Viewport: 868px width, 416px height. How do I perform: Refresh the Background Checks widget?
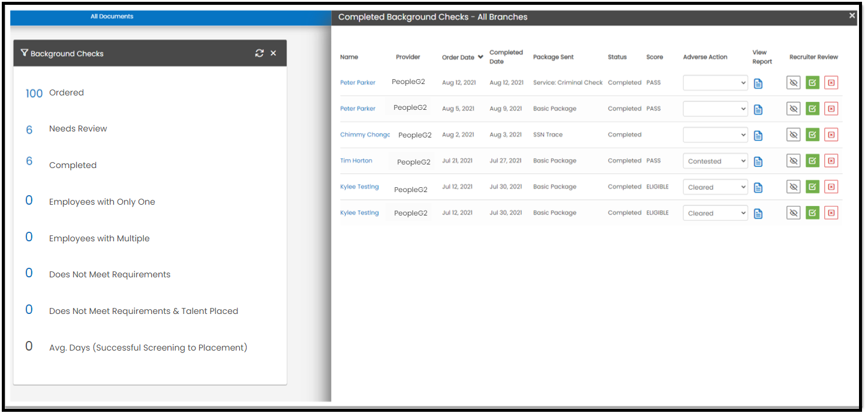tap(259, 53)
